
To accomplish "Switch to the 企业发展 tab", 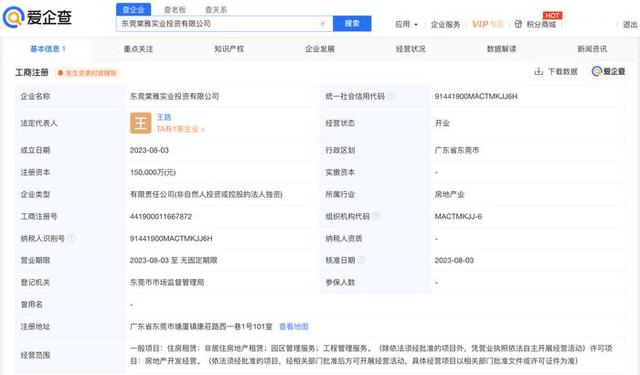I will click(320, 49).
